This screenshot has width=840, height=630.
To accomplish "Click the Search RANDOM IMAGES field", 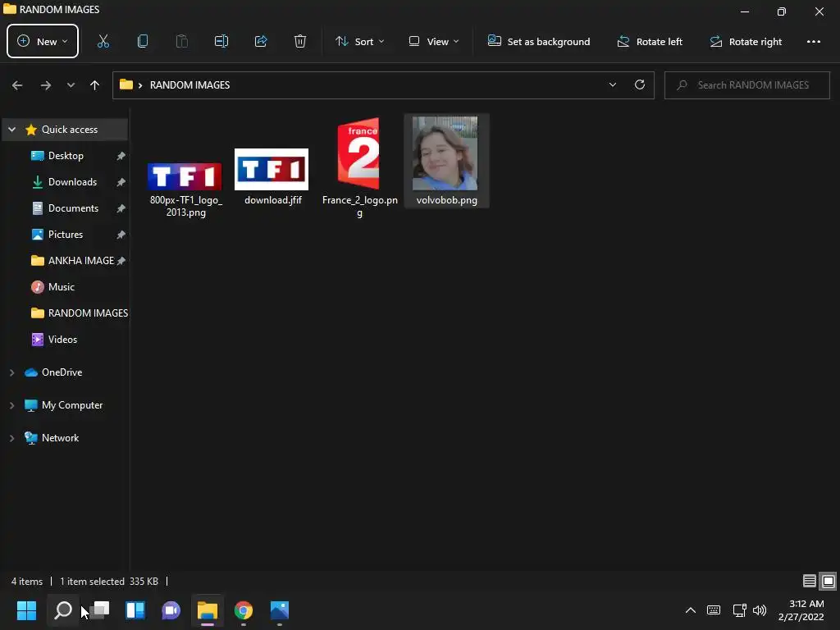I will 747,85.
